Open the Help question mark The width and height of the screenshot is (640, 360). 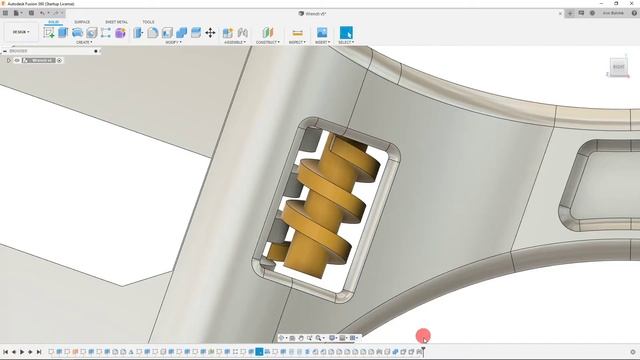coord(634,13)
